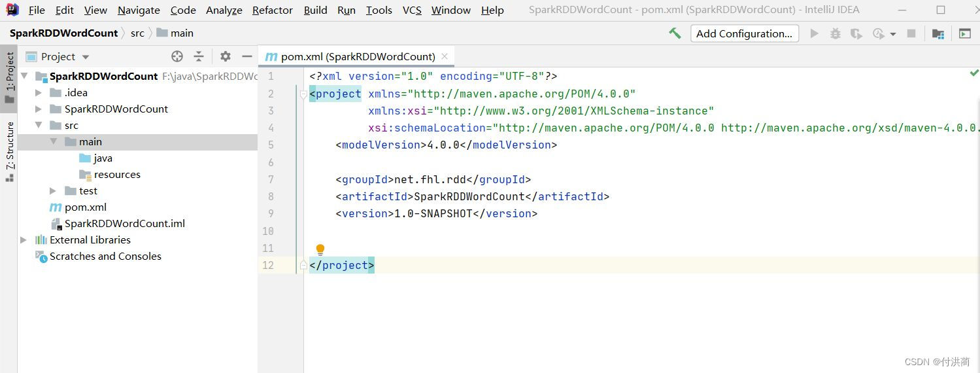Screen dimensions: 980x373
Task: Click the Run play icon in toolbar
Action: (x=814, y=33)
